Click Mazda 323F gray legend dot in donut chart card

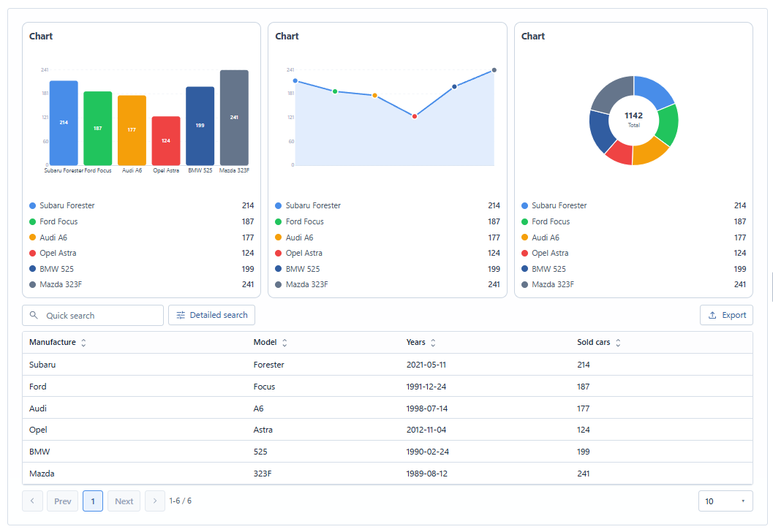point(524,285)
